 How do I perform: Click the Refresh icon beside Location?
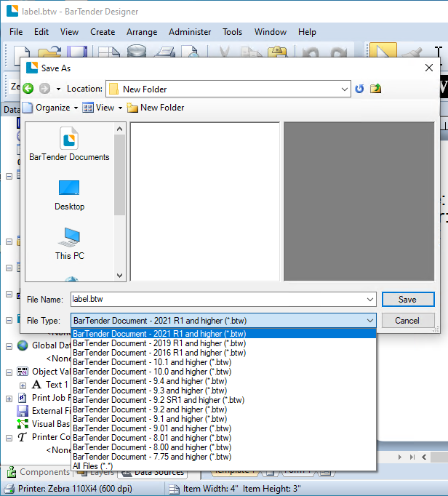(359, 89)
